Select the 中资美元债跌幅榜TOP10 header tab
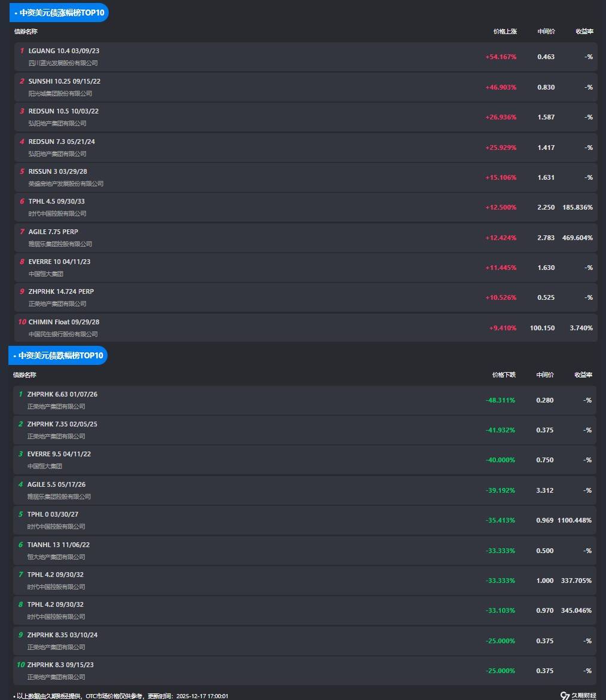 coord(58,355)
